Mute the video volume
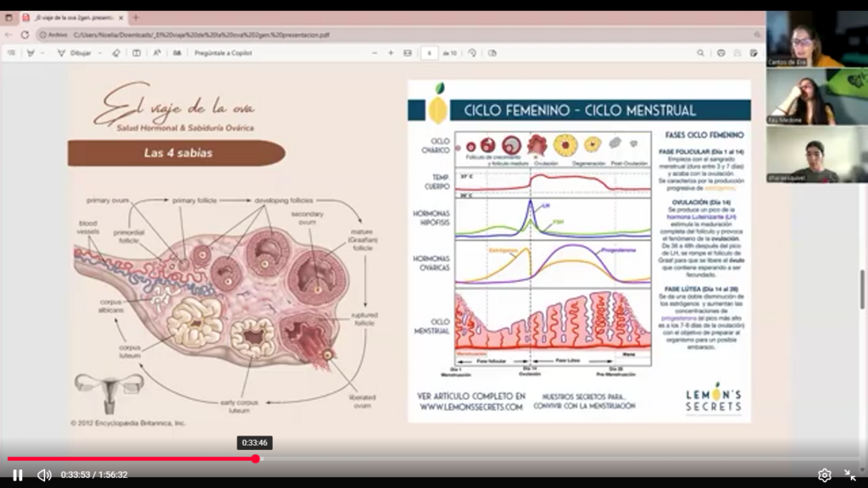The image size is (868, 488). [x=44, y=475]
